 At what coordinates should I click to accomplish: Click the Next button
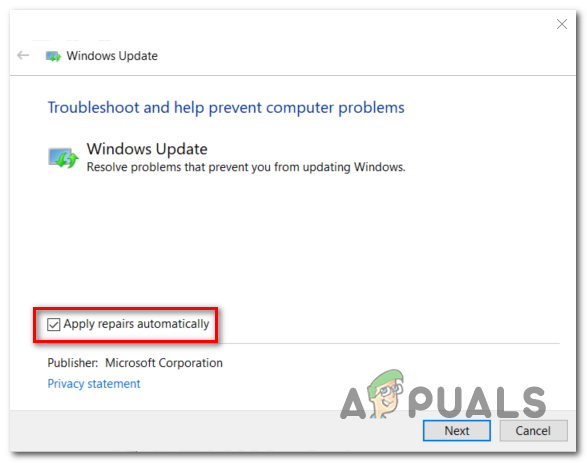coord(457,430)
